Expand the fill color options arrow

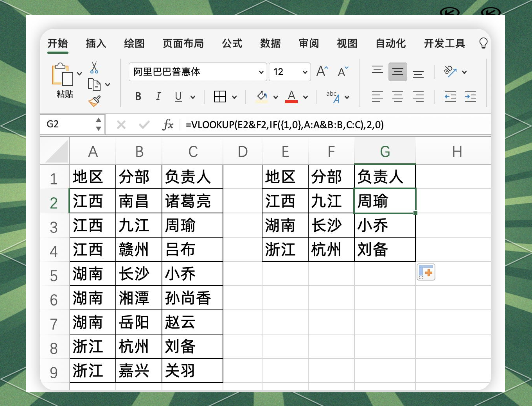tap(276, 97)
